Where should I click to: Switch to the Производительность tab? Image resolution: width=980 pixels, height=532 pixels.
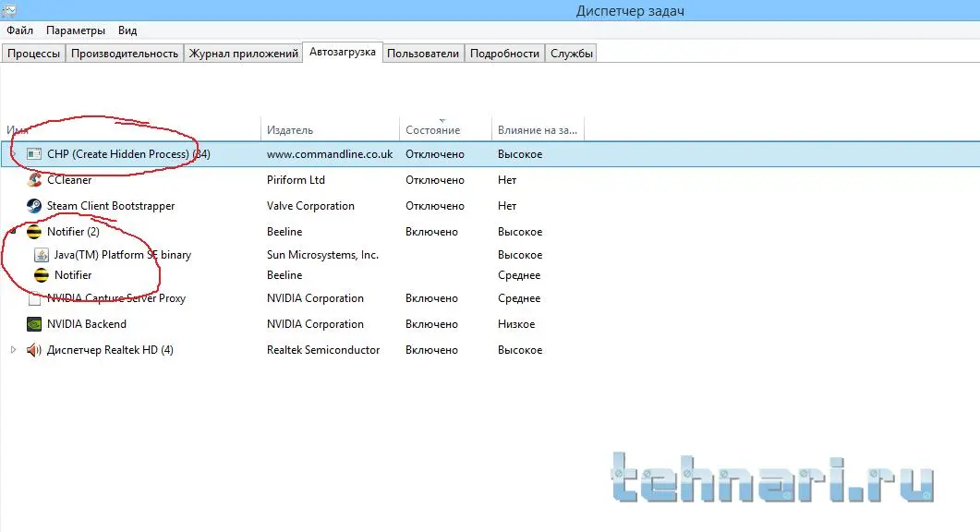click(x=125, y=54)
